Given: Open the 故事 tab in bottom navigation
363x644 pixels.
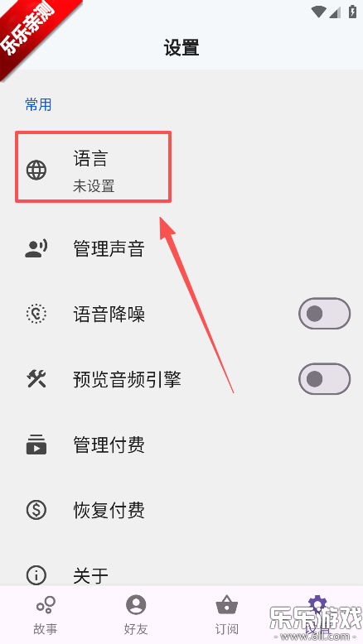Looking at the screenshot, I should [x=46, y=615].
